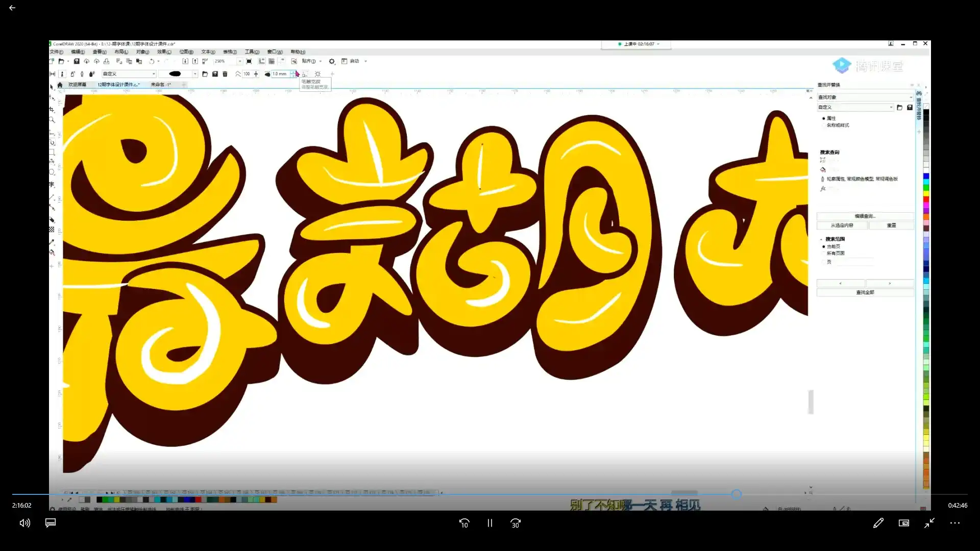Click the save document icon in toolbar
The width and height of the screenshot is (980, 551).
click(x=77, y=61)
